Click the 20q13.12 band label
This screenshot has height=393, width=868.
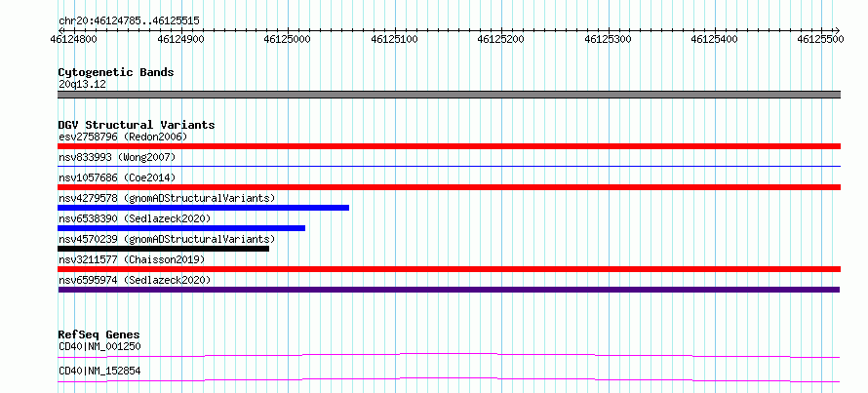click(x=82, y=84)
